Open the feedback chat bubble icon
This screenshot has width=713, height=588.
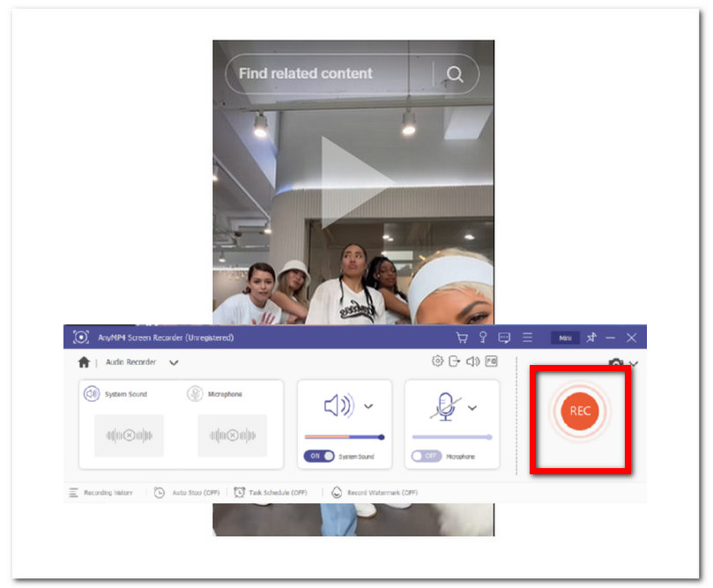(x=504, y=338)
